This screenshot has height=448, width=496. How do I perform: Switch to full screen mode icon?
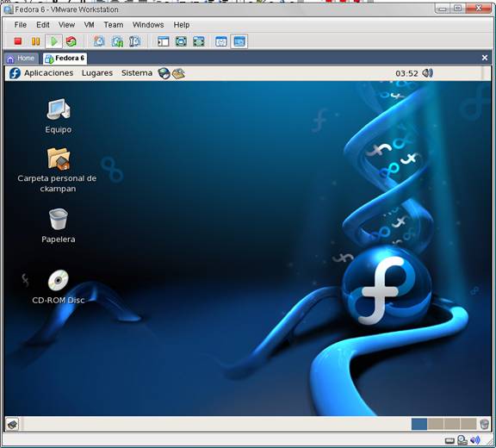pos(181,41)
